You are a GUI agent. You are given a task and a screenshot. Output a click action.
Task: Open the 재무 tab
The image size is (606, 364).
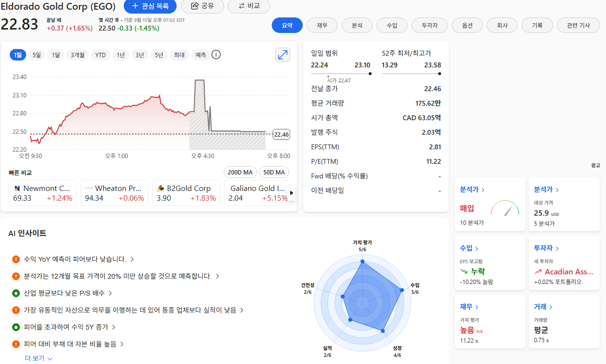coord(322,25)
